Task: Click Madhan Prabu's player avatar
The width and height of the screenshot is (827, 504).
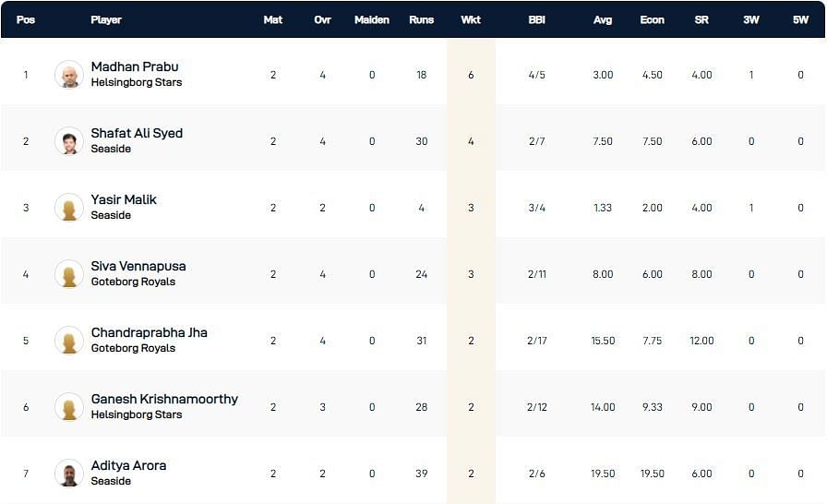Action: pos(69,75)
